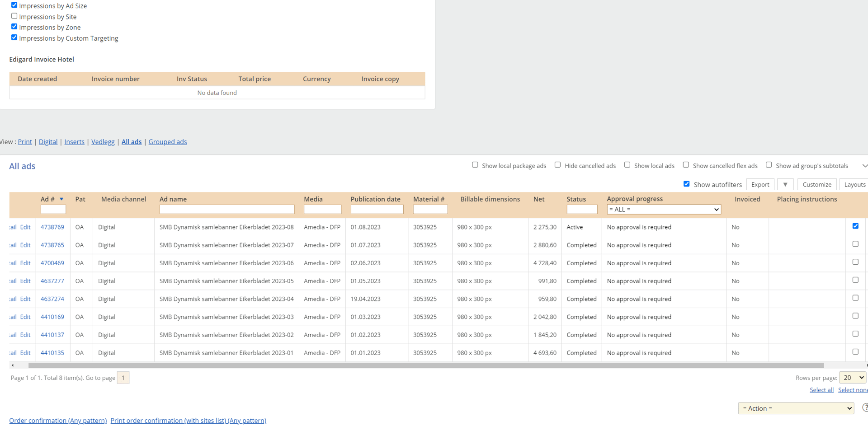Click the Total price column header
This screenshot has height=426, width=868.
pyautogui.click(x=255, y=79)
